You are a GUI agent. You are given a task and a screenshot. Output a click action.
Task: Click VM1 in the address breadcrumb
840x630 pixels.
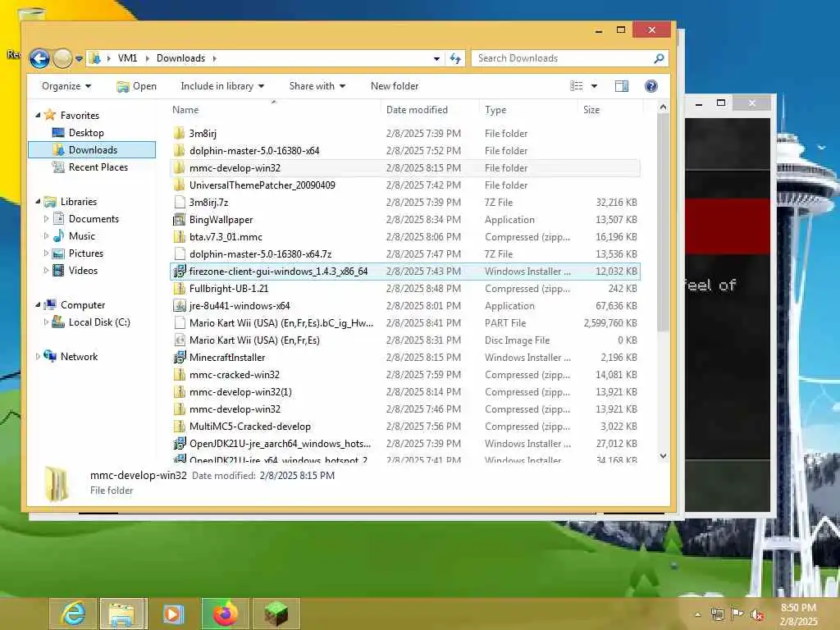click(x=127, y=58)
